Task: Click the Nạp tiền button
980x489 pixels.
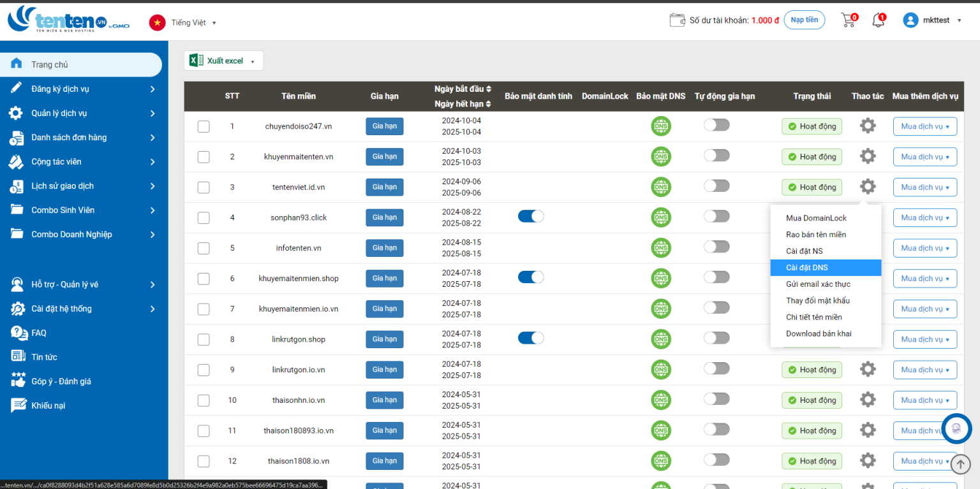Action: (x=804, y=20)
